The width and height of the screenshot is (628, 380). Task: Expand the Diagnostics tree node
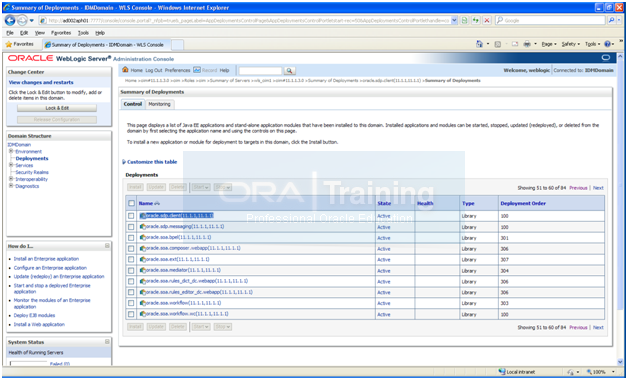tap(11, 186)
